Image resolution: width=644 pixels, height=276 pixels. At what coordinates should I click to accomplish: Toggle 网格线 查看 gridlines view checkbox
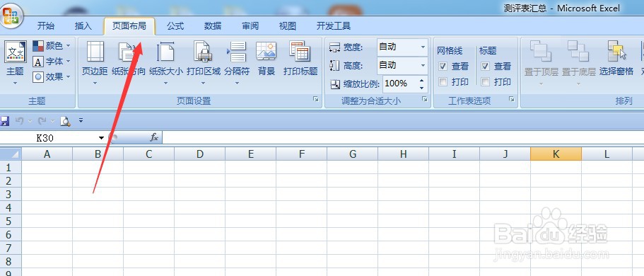[443, 67]
